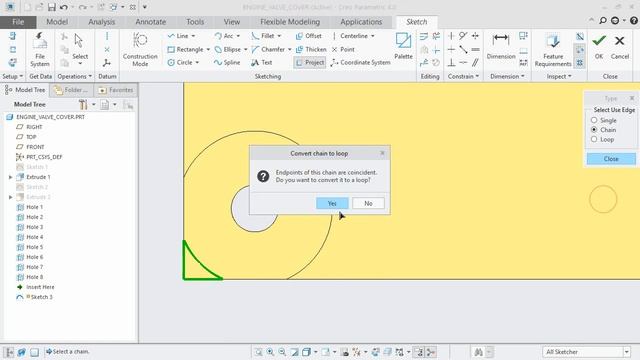Open the Line tool dropdown arrow

193,36
